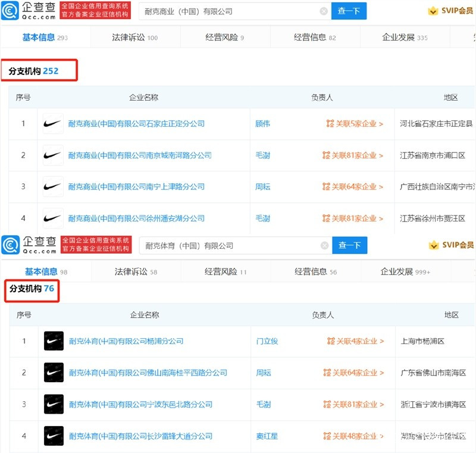Viewport: 476px width, 453px height.
Task: Open the top SVIP会员 link
Action: tap(457, 11)
